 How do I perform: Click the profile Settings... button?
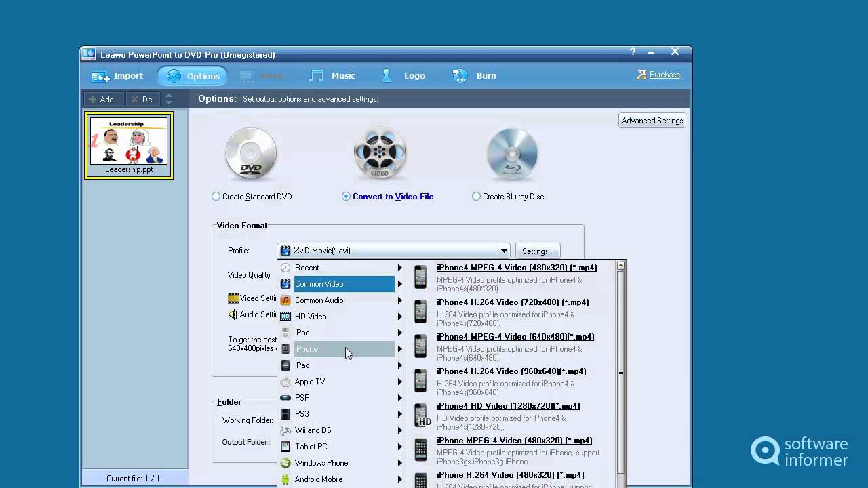tap(538, 251)
